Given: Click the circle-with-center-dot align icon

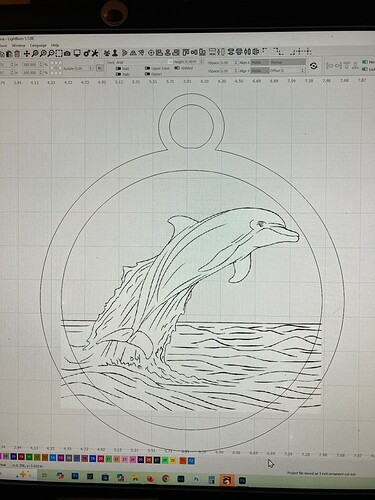Looking at the screenshot, I should click(151, 52).
